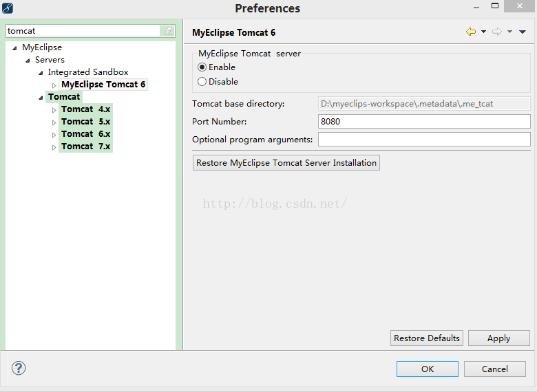
Task: Click the Restore Defaults button
Action: pos(427,338)
